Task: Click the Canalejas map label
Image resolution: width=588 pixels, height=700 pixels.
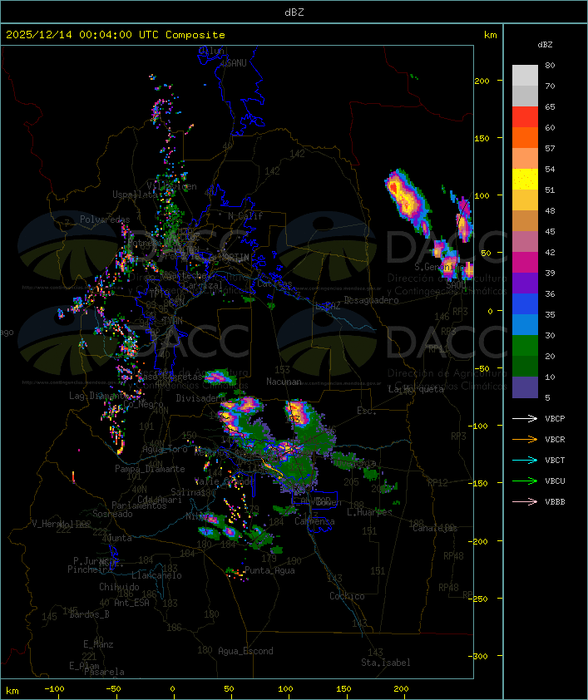Action: pyautogui.click(x=435, y=528)
